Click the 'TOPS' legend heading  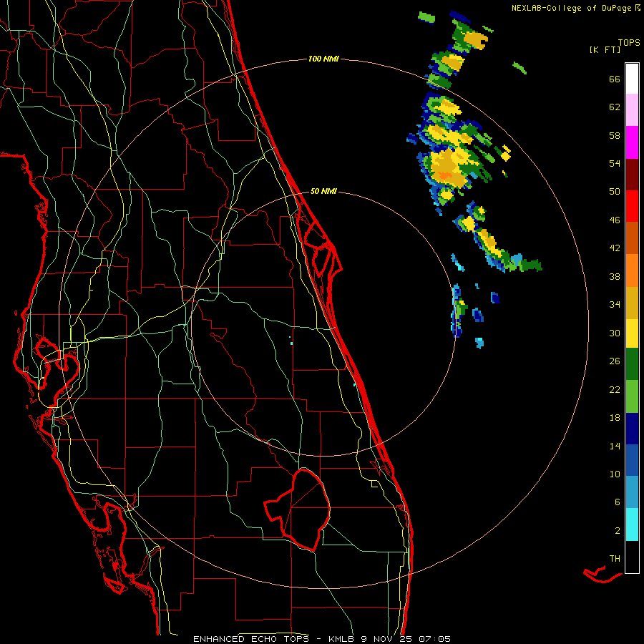629,43
